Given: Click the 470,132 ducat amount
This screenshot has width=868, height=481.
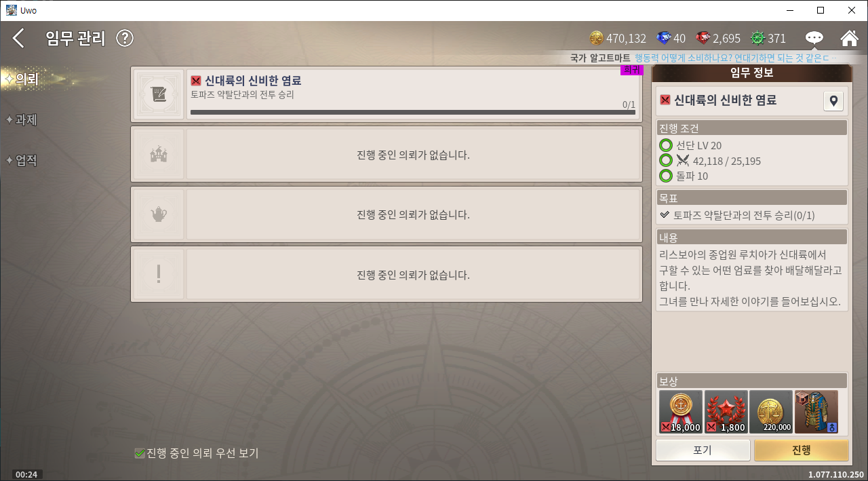Looking at the screenshot, I should pyautogui.click(x=626, y=39).
